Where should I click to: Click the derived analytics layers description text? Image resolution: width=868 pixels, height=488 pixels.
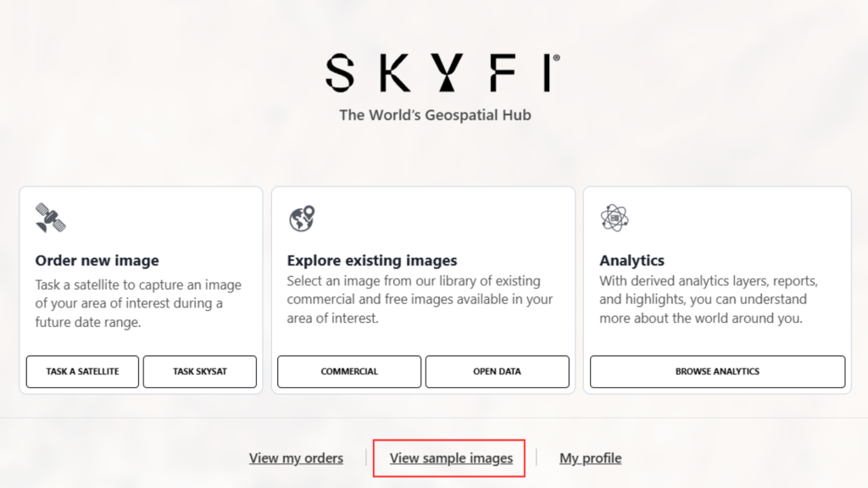pyautogui.click(x=709, y=299)
